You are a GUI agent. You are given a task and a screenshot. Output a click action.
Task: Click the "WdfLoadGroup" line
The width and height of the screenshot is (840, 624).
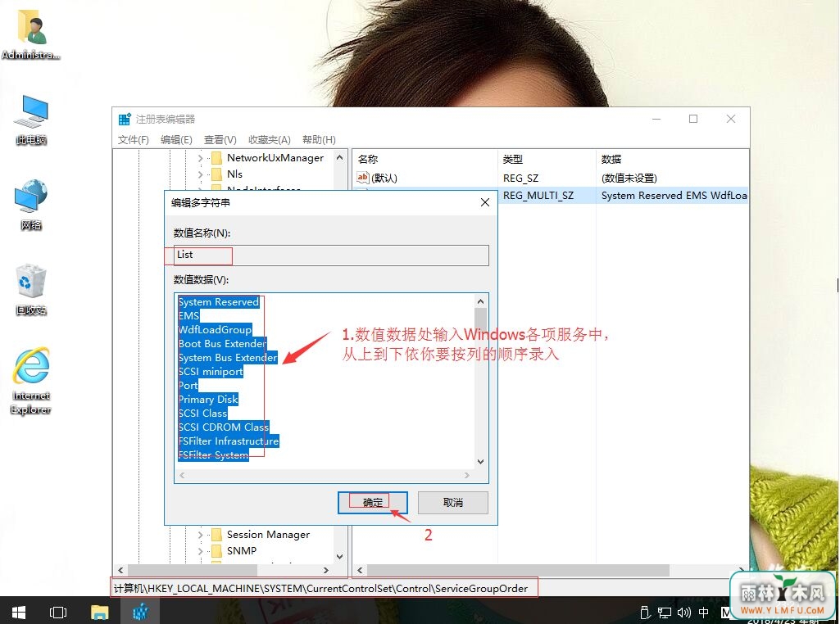215,330
